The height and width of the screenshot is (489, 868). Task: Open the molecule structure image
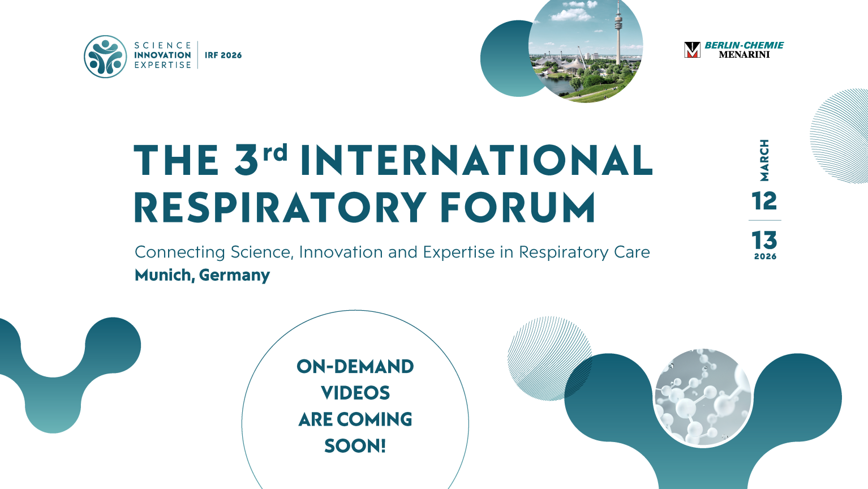pos(702,397)
